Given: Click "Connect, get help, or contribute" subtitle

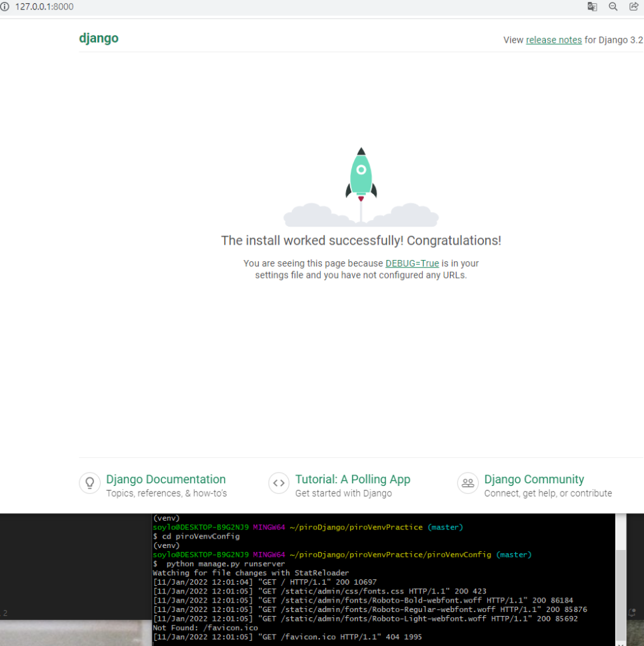Looking at the screenshot, I should [548, 493].
